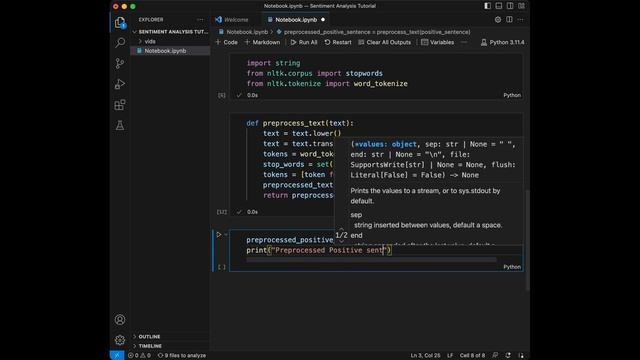
Task: Restart the notebook kernel
Action: click(338, 42)
